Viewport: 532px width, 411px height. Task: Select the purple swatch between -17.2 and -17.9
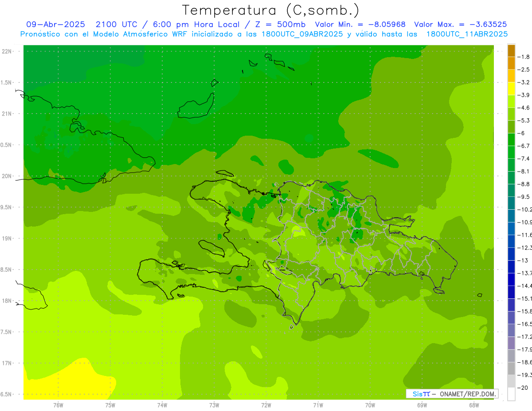(x=511, y=343)
